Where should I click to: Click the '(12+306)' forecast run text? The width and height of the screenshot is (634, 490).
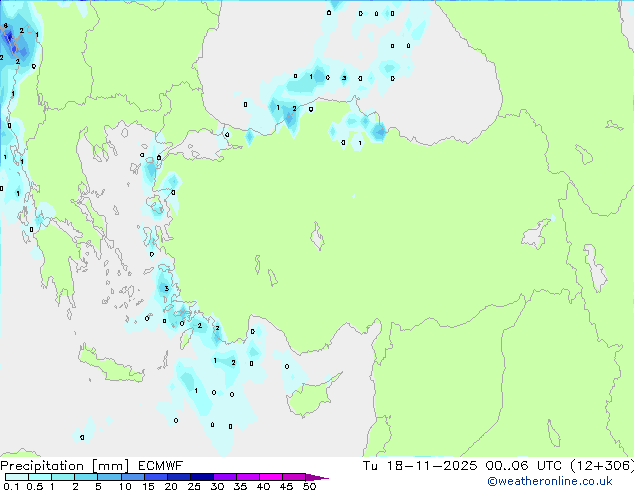(602, 466)
